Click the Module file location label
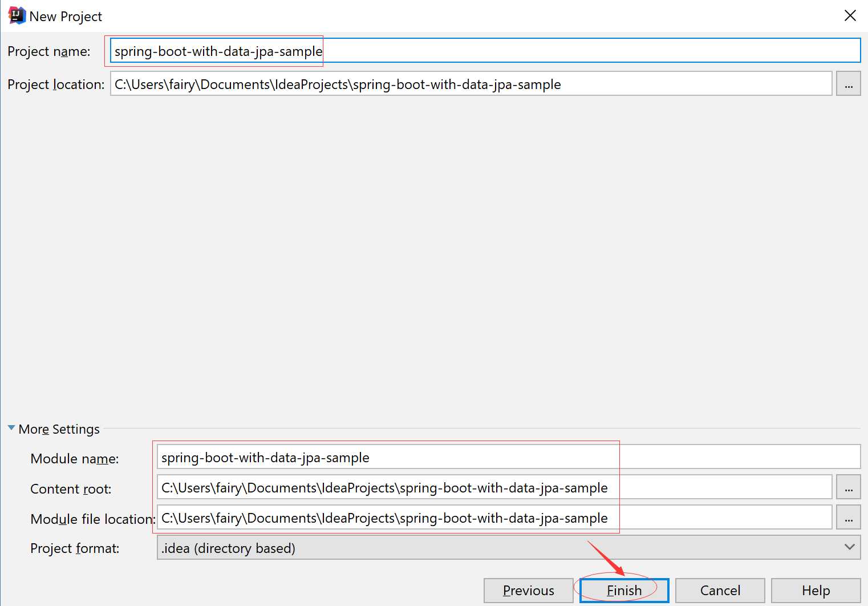The width and height of the screenshot is (868, 606). pyautogui.click(x=93, y=519)
